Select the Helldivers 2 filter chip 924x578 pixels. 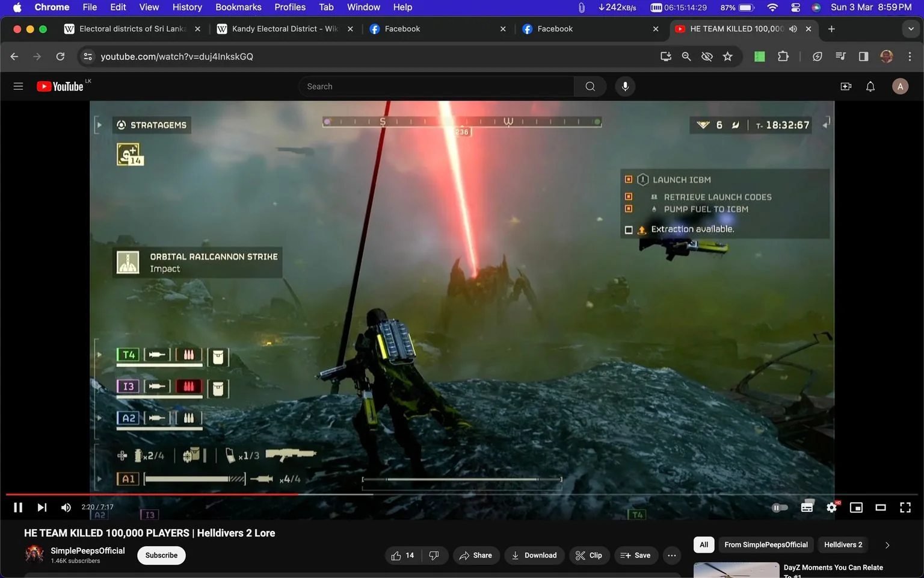pyautogui.click(x=843, y=545)
